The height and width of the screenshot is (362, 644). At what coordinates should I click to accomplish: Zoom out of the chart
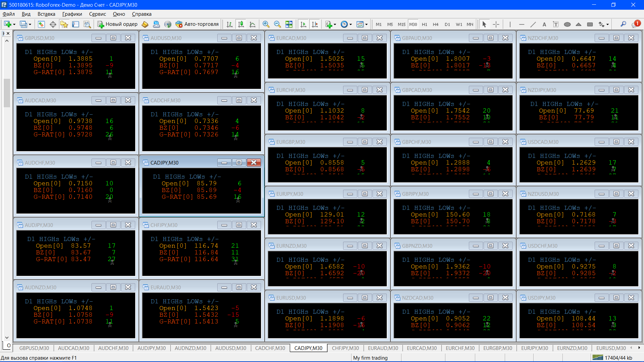[277, 24]
